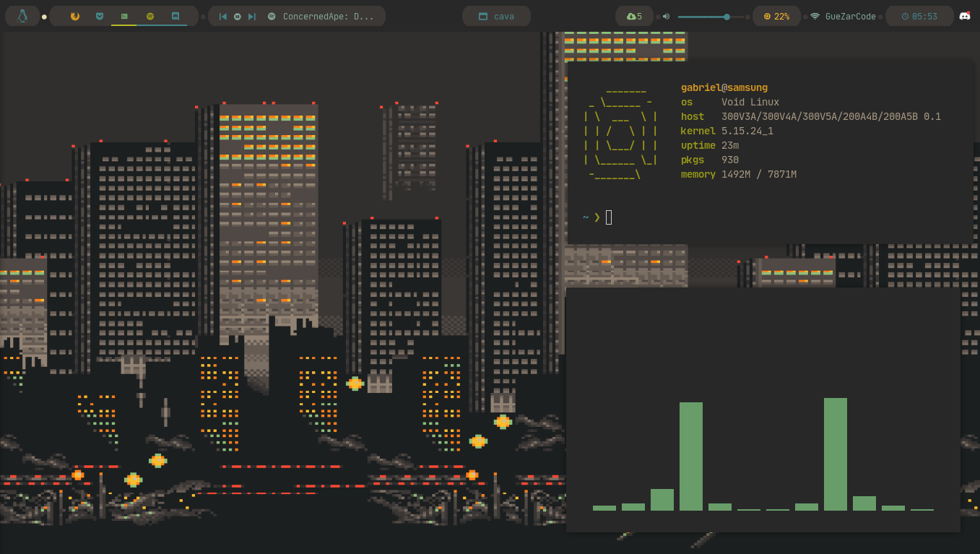
Task: Click the Wi-Fi signal icon
Action: 815,16
